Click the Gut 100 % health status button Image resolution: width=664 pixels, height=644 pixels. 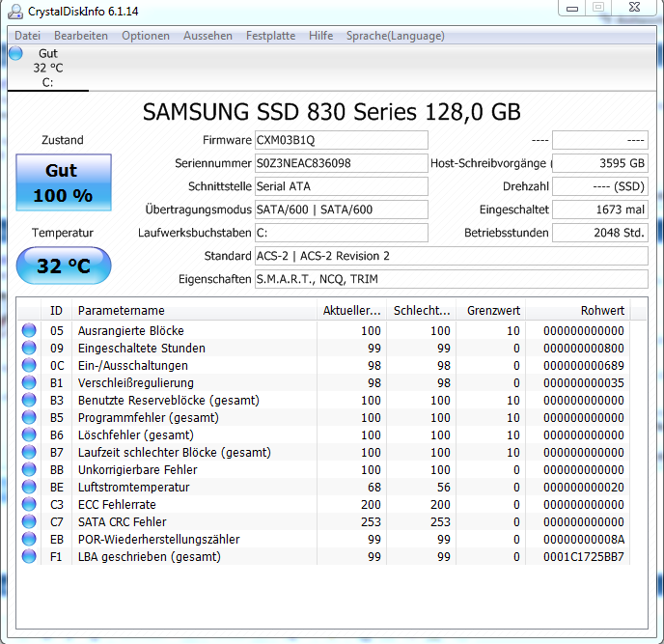(x=64, y=182)
